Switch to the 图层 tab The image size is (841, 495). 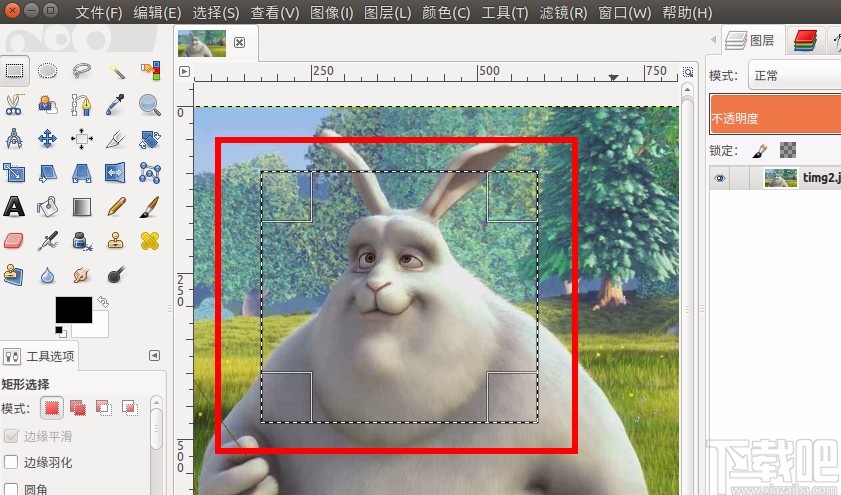click(x=751, y=40)
